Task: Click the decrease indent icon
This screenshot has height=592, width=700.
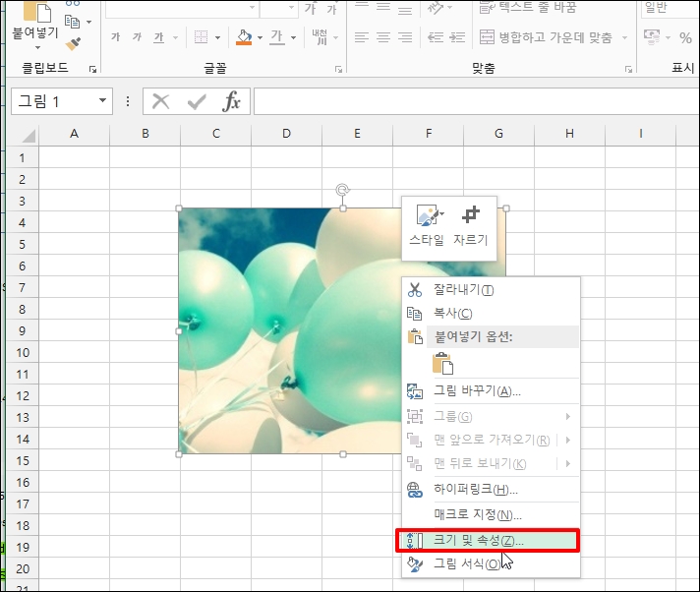Action: pyautogui.click(x=436, y=37)
